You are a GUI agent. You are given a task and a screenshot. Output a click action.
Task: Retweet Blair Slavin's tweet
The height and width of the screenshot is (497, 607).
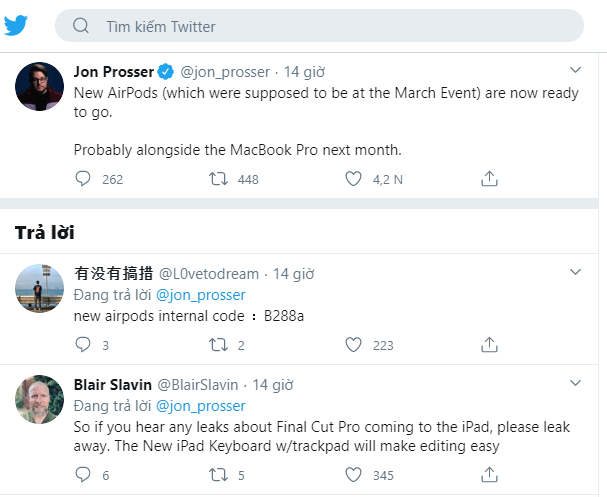tap(218, 475)
